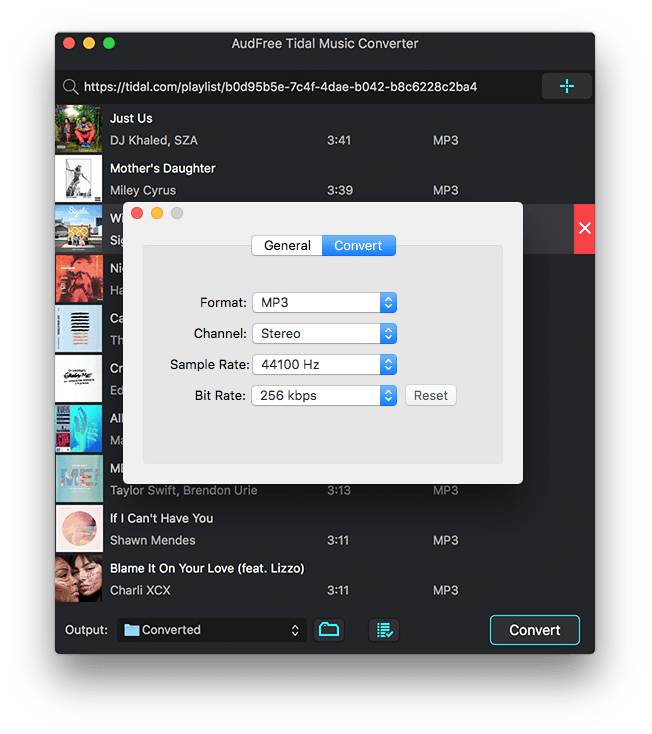The width and height of the screenshot is (652, 734).
Task: Switch to the General tab
Action: click(x=287, y=245)
